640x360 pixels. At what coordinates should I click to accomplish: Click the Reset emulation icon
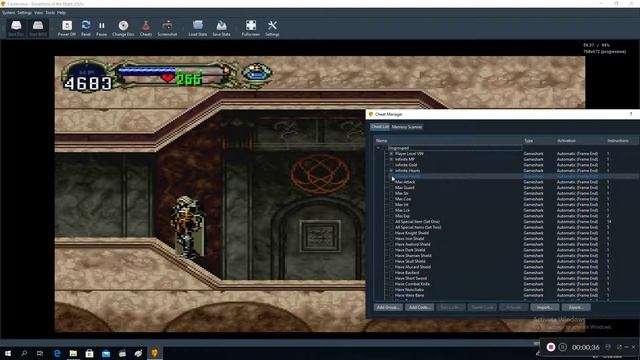coord(86,28)
